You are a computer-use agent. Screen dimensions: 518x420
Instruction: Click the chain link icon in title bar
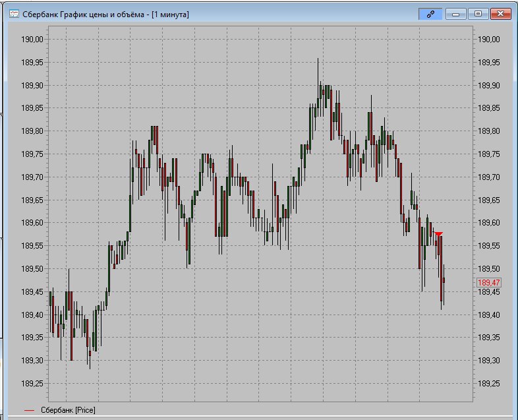430,15
